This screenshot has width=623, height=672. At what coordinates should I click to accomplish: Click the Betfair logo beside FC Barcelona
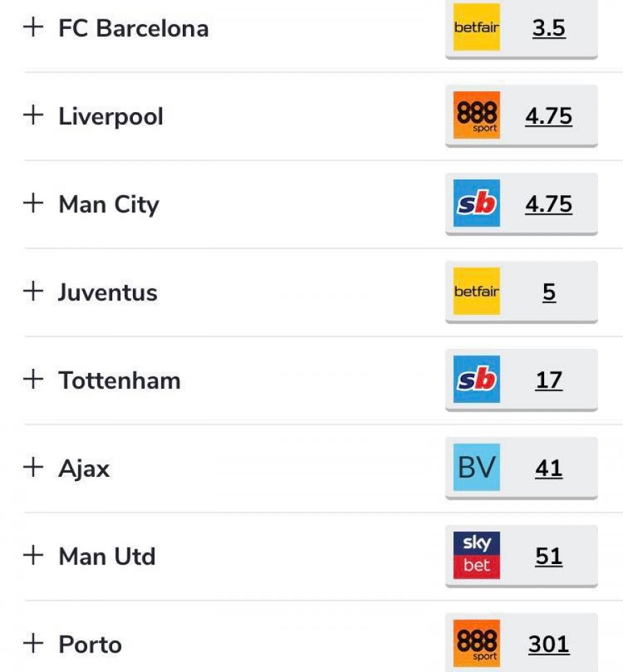click(476, 28)
